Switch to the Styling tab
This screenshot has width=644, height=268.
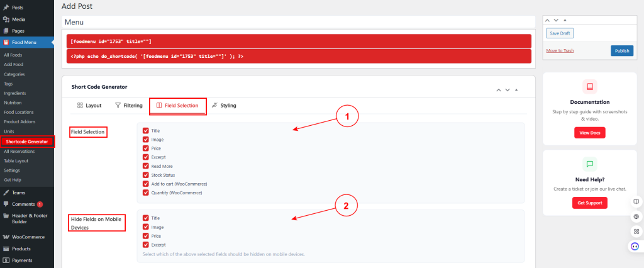pos(224,106)
